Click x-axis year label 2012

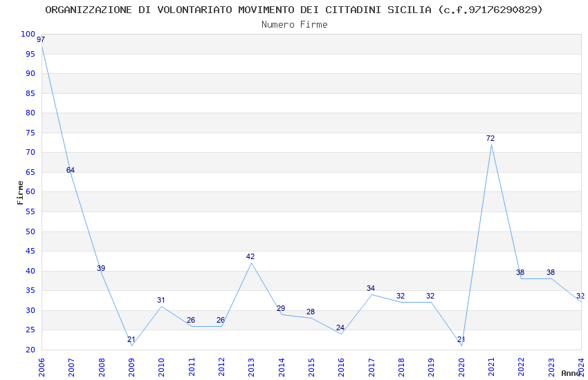tap(221, 367)
